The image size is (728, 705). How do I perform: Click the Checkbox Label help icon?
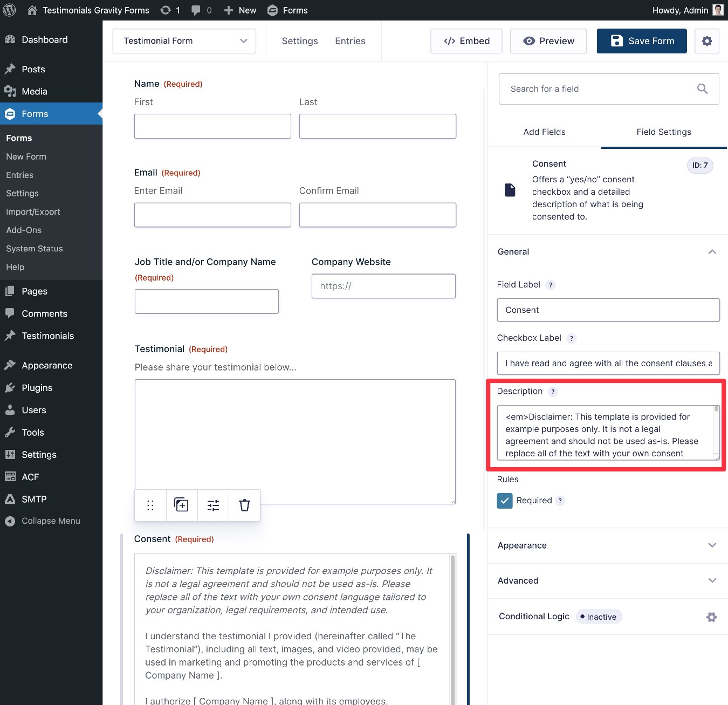point(572,338)
